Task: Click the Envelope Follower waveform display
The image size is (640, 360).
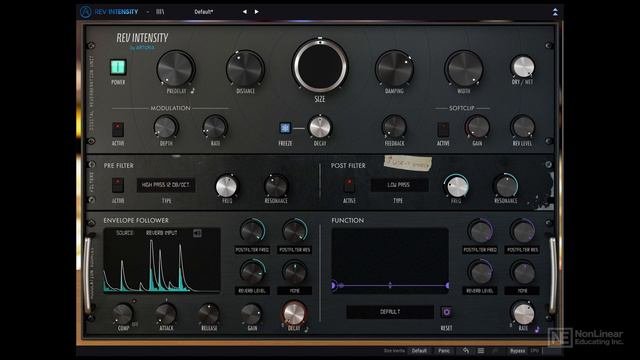Action: pos(162,260)
